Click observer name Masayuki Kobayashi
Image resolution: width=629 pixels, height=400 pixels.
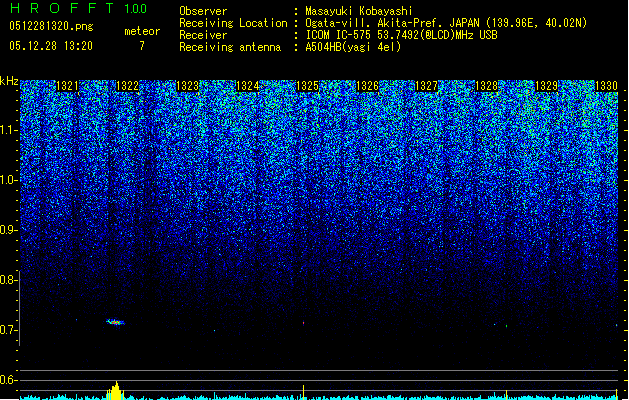tap(359, 11)
